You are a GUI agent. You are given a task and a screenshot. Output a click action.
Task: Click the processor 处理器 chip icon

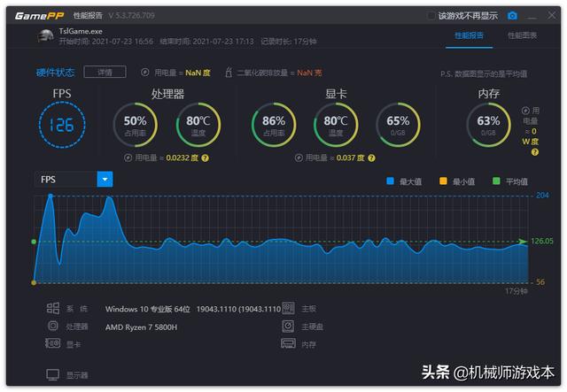(53, 326)
